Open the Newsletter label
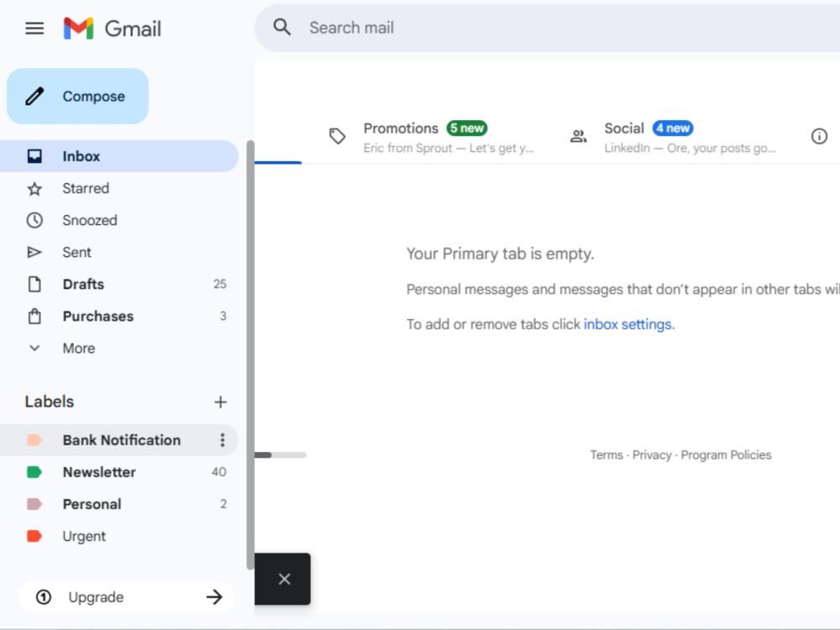Screen dimensions: 840x630 [x=119, y=472]
